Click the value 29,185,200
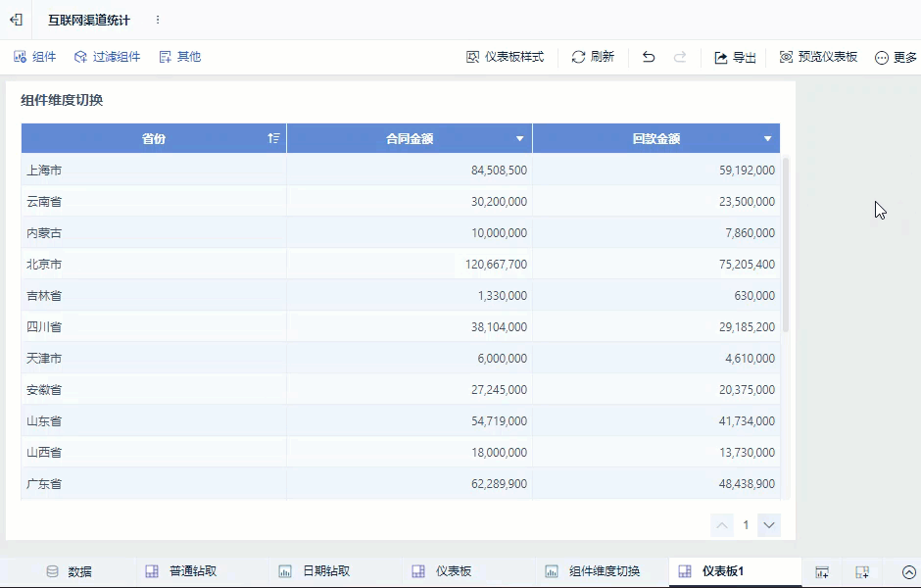This screenshot has width=921, height=588. (x=747, y=327)
